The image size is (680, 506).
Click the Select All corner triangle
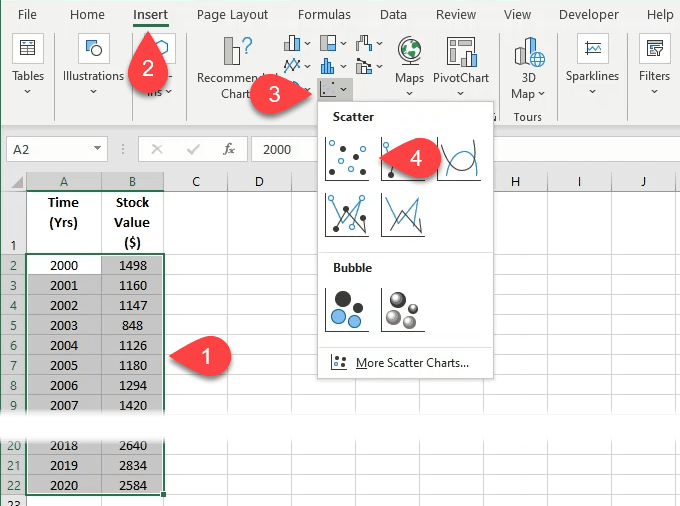tap(17, 182)
